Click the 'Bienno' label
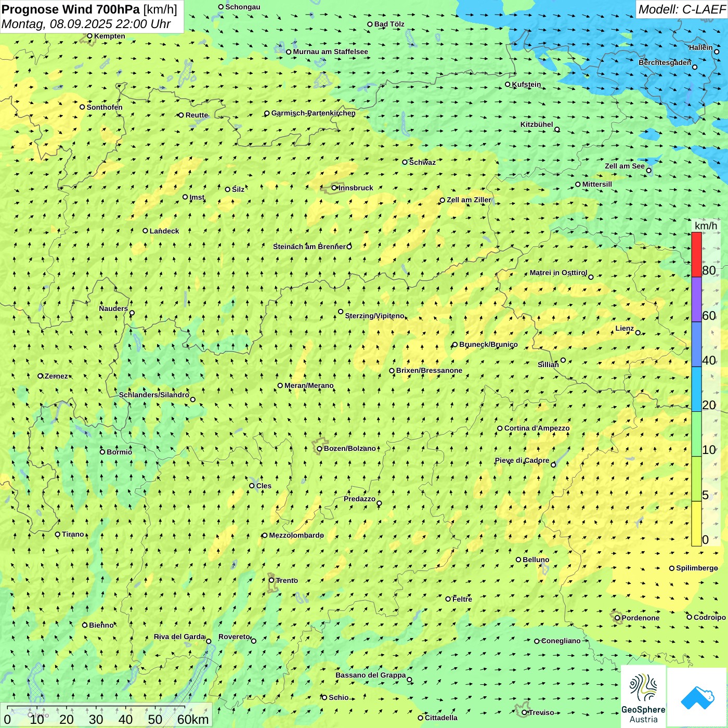 pyautogui.click(x=101, y=625)
